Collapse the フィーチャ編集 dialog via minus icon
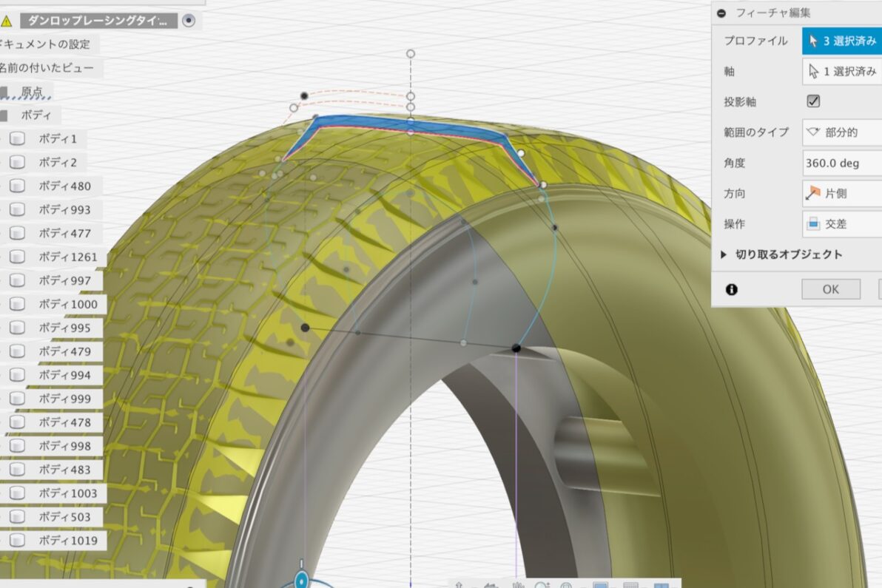Screen dimensions: 882x588 [721, 13]
